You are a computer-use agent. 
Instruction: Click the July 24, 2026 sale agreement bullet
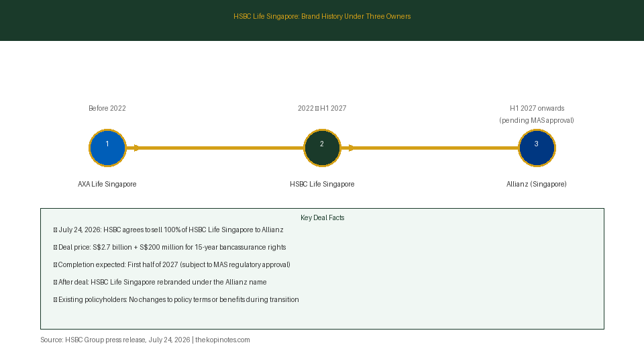[x=168, y=230]
